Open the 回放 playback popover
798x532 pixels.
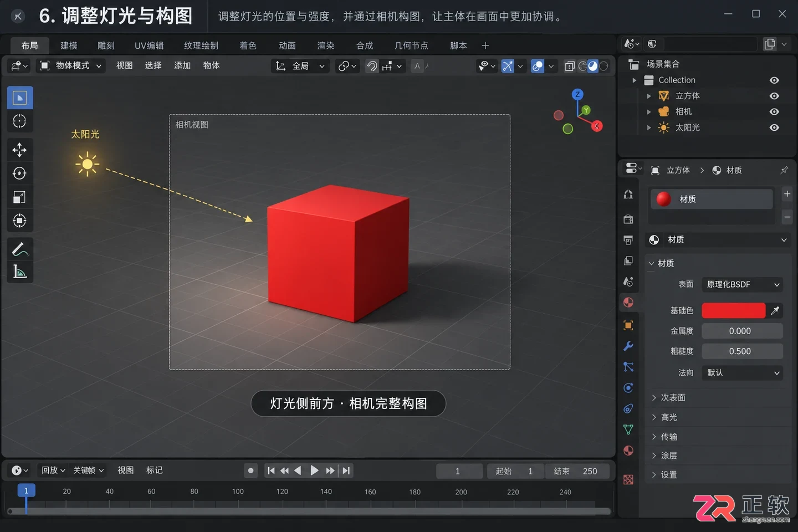coord(53,470)
